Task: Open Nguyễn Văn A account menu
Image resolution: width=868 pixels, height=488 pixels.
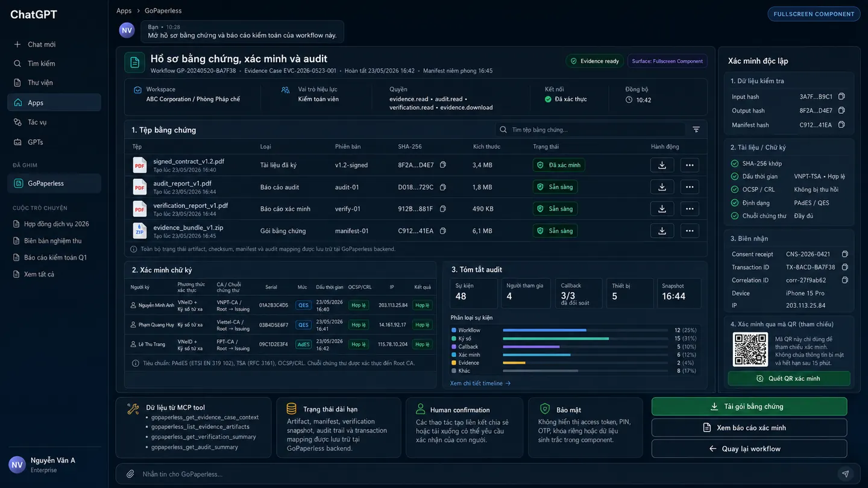Action: pos(54,465)
